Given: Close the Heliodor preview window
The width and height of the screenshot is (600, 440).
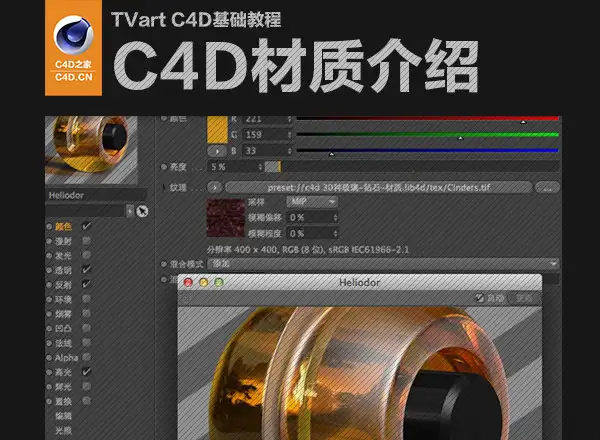Looking at the screenshot, I should [188, 282].
